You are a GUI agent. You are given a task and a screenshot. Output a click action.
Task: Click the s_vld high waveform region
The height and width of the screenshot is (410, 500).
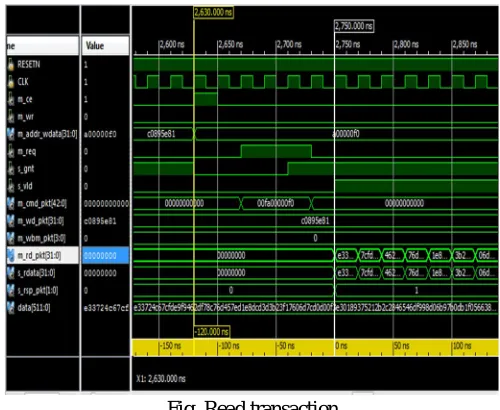click(x=416, y=186)
